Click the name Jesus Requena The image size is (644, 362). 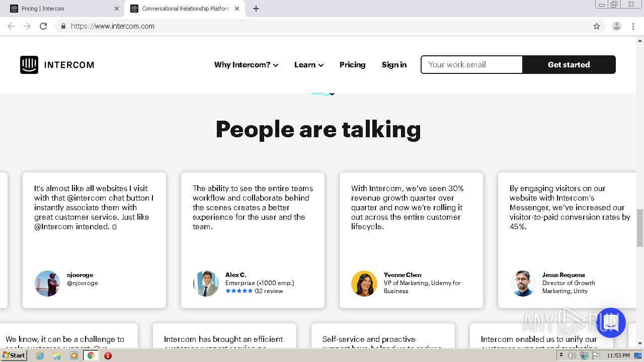pyautogui.click(x=563, y=275)
